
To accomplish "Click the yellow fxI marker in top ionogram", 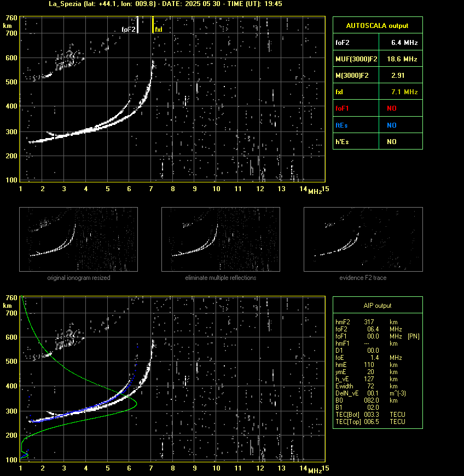I will click(153, 25).
